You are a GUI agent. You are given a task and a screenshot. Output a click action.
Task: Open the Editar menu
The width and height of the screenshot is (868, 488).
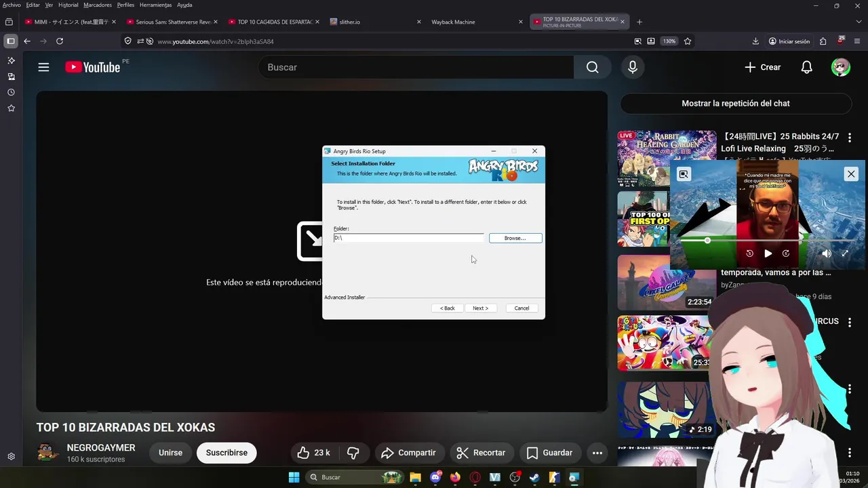tap(33, 5)
